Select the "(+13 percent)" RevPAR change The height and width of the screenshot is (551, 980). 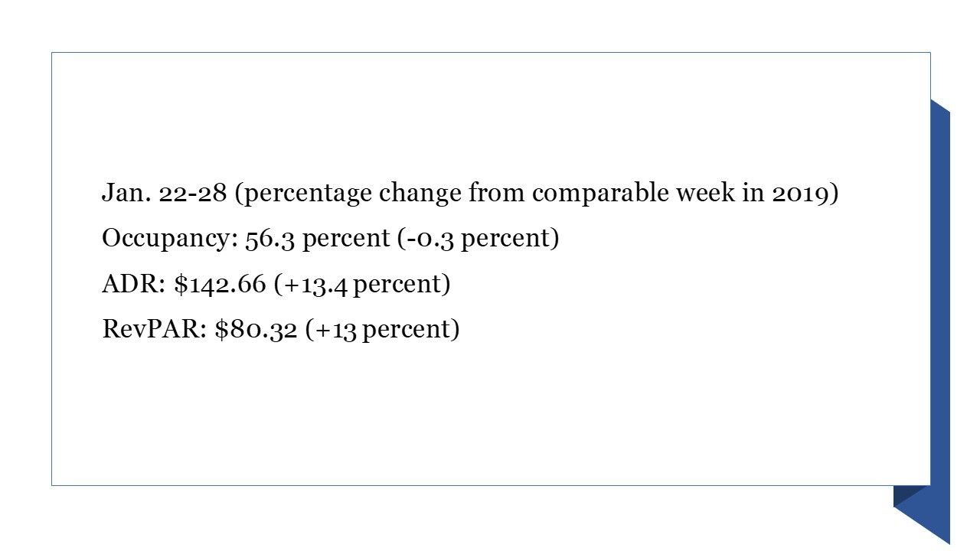(382, 330)
